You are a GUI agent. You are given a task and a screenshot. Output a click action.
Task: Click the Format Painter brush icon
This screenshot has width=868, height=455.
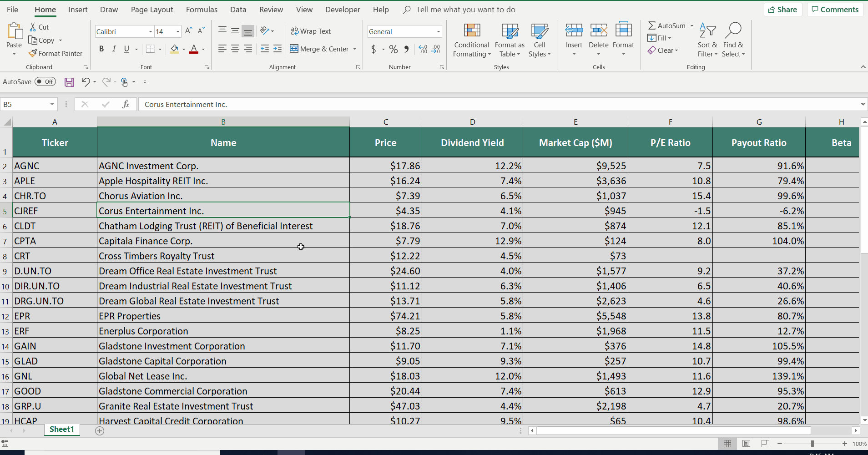point(33,53)
